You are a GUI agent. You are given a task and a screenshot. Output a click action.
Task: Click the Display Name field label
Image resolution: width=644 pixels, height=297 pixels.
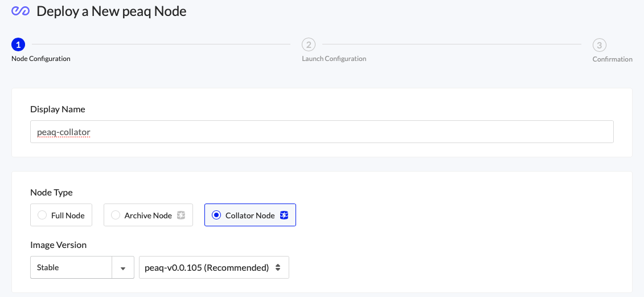coord(58,109)
